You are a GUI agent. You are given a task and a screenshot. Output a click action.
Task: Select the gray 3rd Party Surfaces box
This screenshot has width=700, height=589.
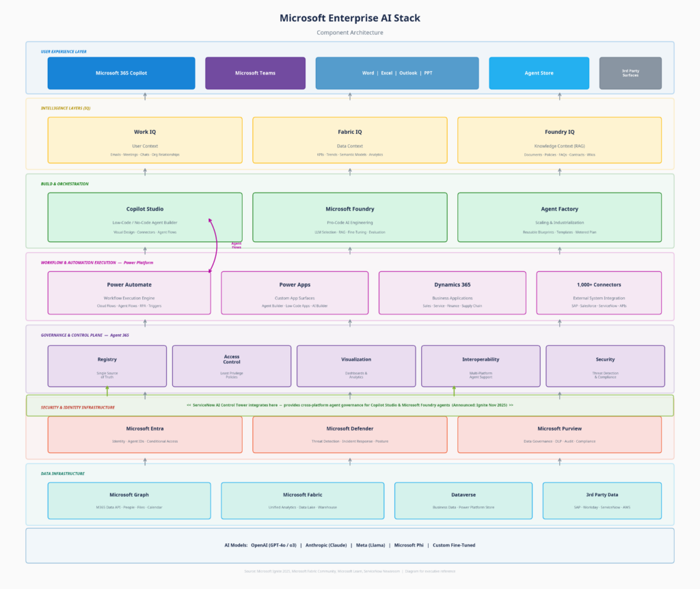pos(630,73)
